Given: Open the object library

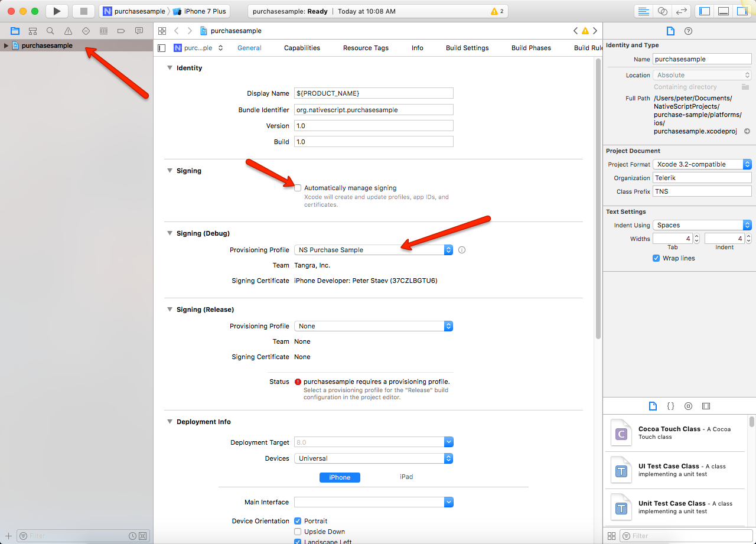Looking at the screenshot, I should click(x=688, y=406).
